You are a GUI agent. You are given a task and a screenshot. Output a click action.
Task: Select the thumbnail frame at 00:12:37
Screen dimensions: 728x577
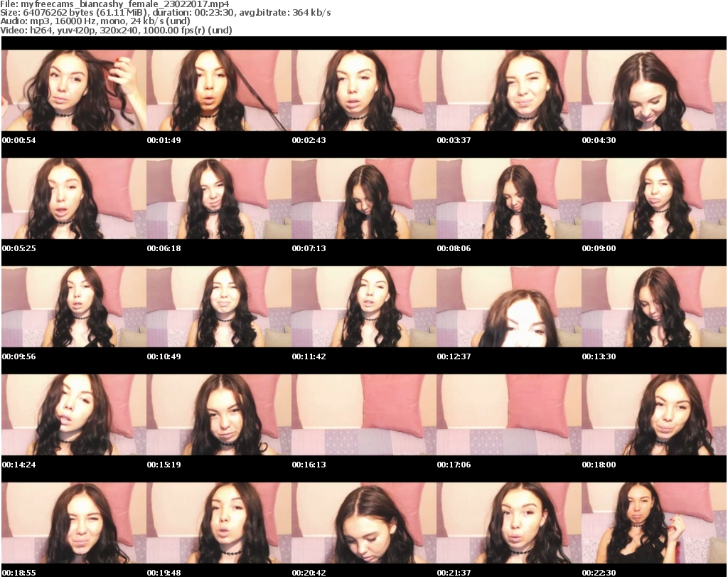509,307
